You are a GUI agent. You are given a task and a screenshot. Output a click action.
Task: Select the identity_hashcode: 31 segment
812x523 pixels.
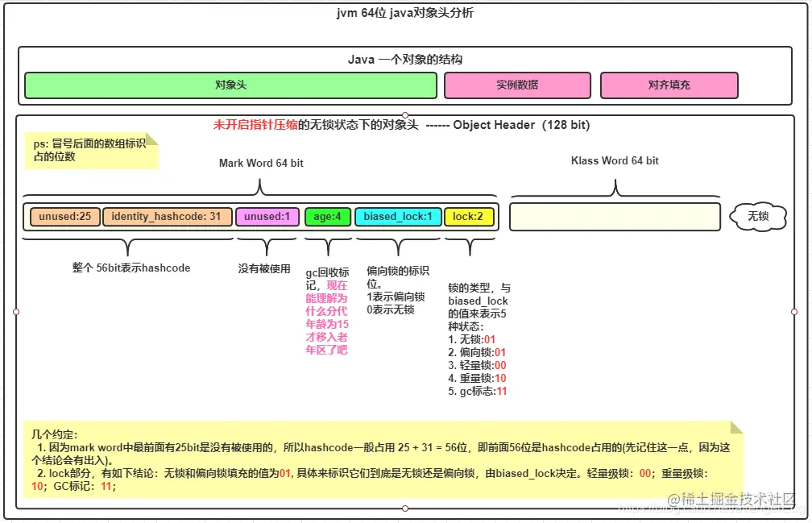[167, 216]
